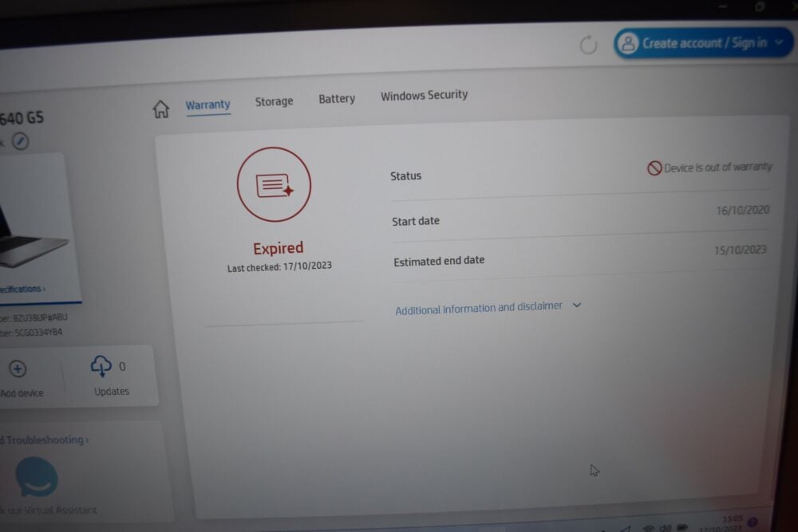Click the volume speaker icon in taskbar
Screen dimensions: 798x532
[666, 527]
